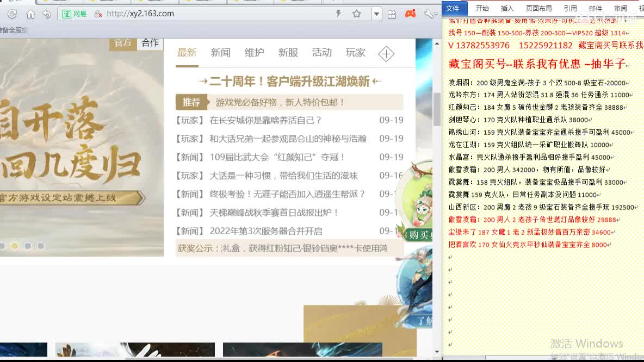Image resolution: width=644 pixels, height=362 pixels.
Task: Select the third carousel dot
Action: [28, 246]
